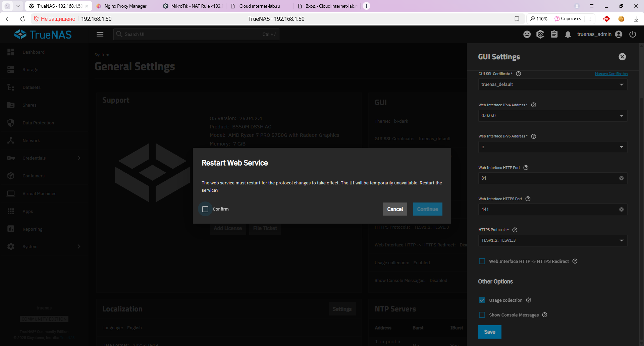
Task: Switch to the MikroTik NAT Rule tab
Action: coord(193,6)
